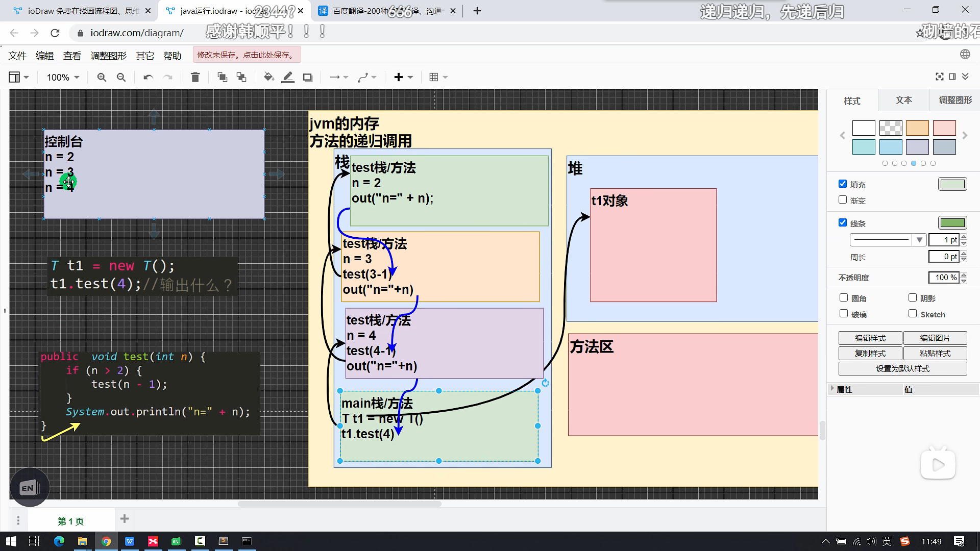Click the bring to front icon

pyautogui.click(x=222, y=77)
